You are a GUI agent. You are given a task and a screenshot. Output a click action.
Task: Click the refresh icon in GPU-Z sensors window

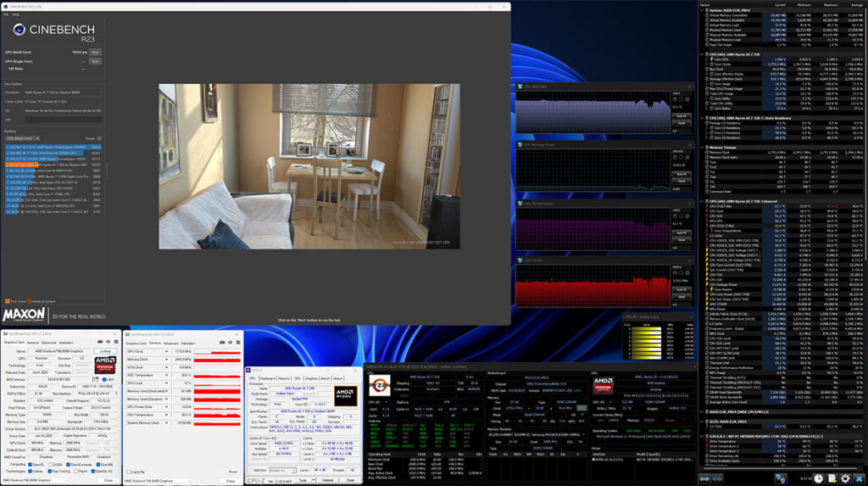230,342
